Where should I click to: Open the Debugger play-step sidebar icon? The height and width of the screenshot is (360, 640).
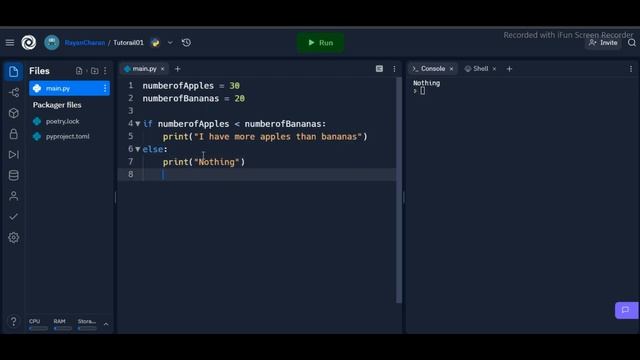click(13, 155)
